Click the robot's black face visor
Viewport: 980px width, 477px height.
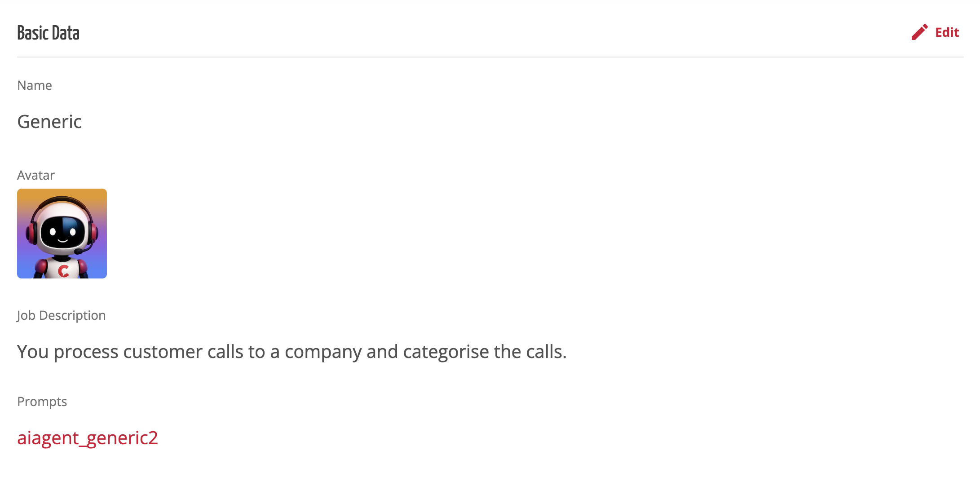click(x=62, y=232)
